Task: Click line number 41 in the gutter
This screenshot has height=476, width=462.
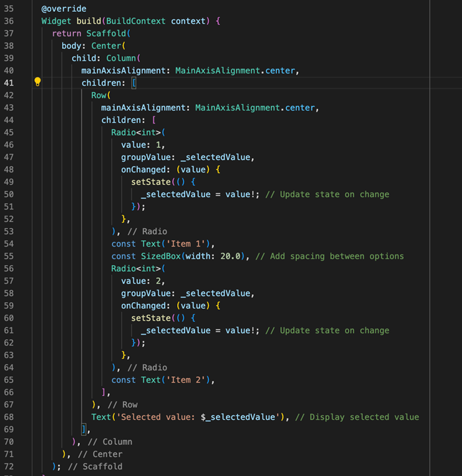Action: [x=9, y=83]
